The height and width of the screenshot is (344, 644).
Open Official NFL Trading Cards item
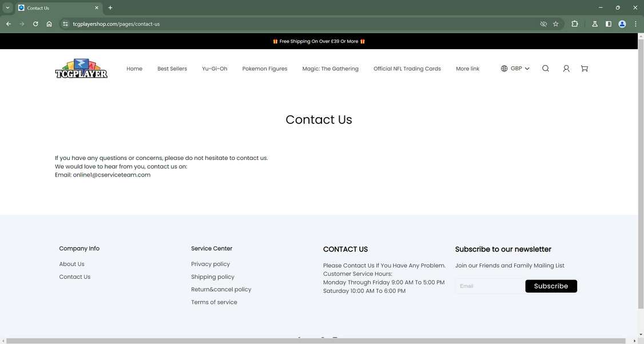407,69
